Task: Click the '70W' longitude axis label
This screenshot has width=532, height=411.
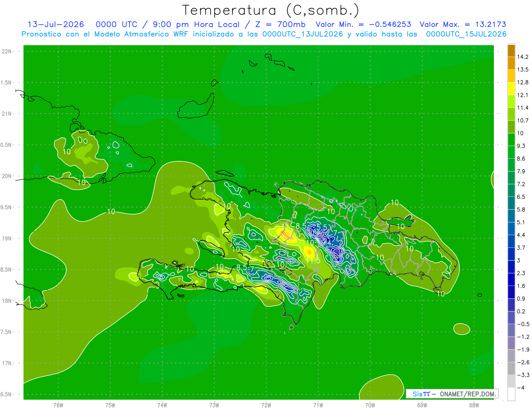Action: coord(370,405)
